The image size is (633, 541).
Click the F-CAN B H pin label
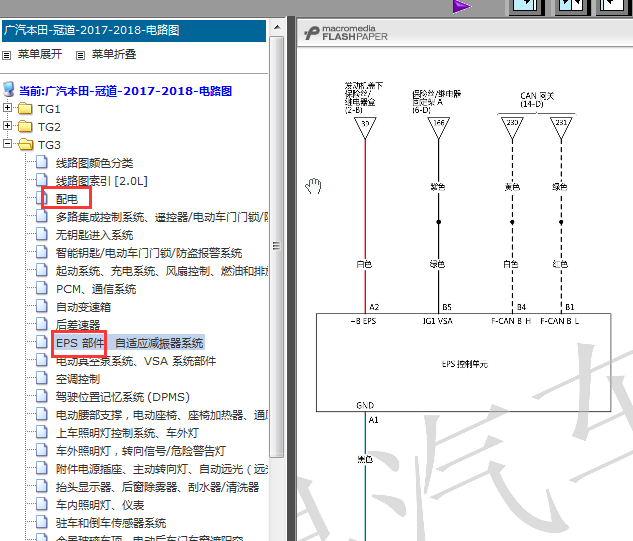tap(511, 321)
